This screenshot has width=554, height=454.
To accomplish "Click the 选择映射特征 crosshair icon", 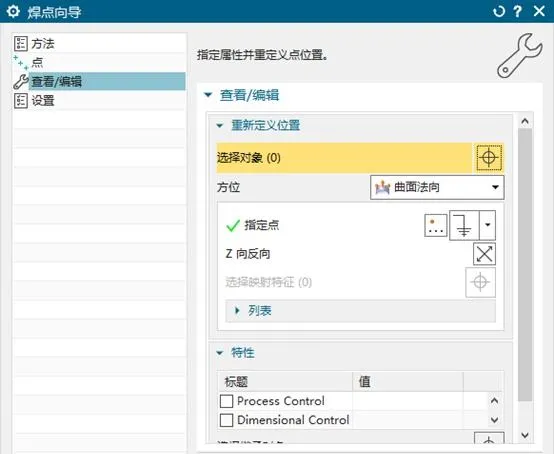I will click(x=480, y=282).
